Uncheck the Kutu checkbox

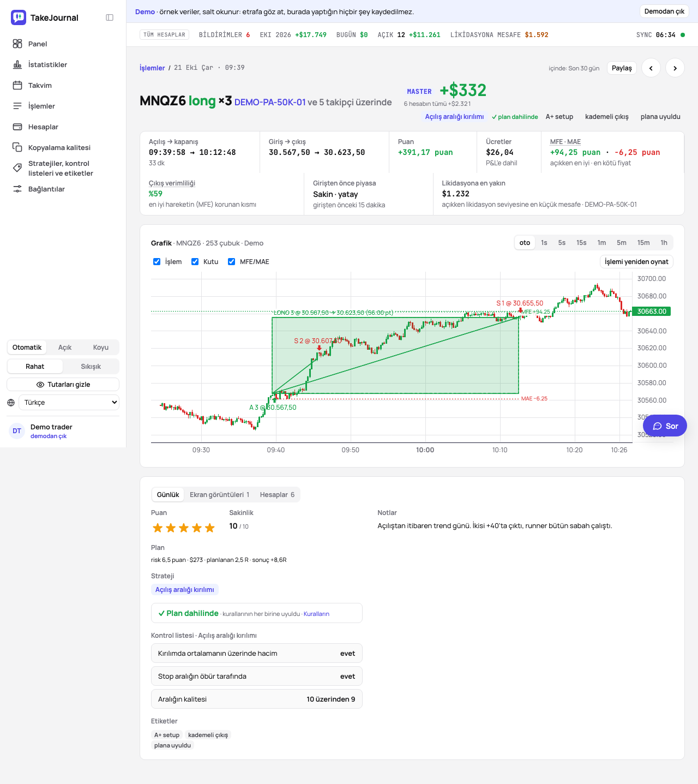[195, 262]
